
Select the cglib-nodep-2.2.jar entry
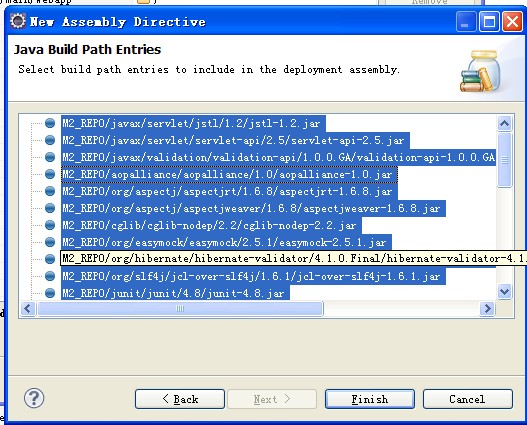(211, 225)
